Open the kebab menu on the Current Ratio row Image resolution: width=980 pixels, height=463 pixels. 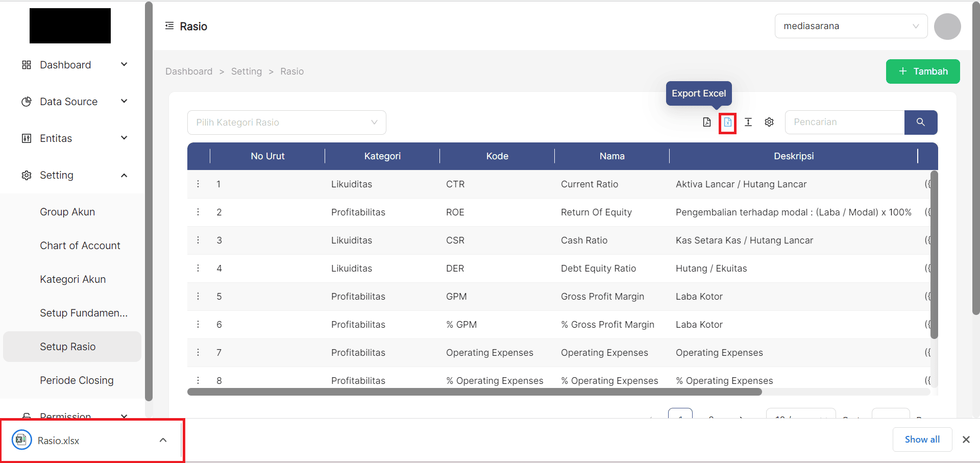[198, 184]
